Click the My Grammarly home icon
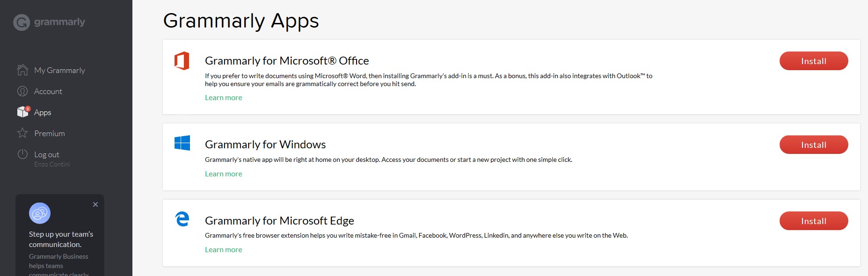This screenshot has width=868, height=276. tap(22, 70)
